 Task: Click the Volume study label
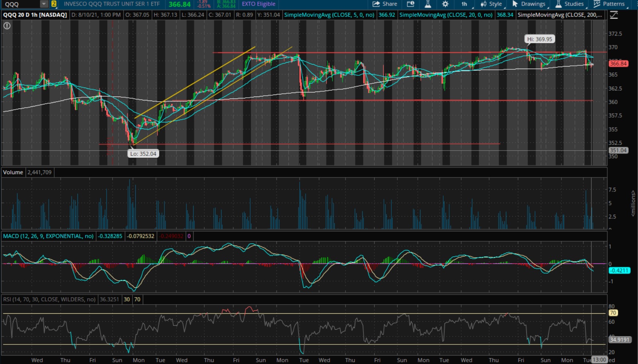[13, 172]
